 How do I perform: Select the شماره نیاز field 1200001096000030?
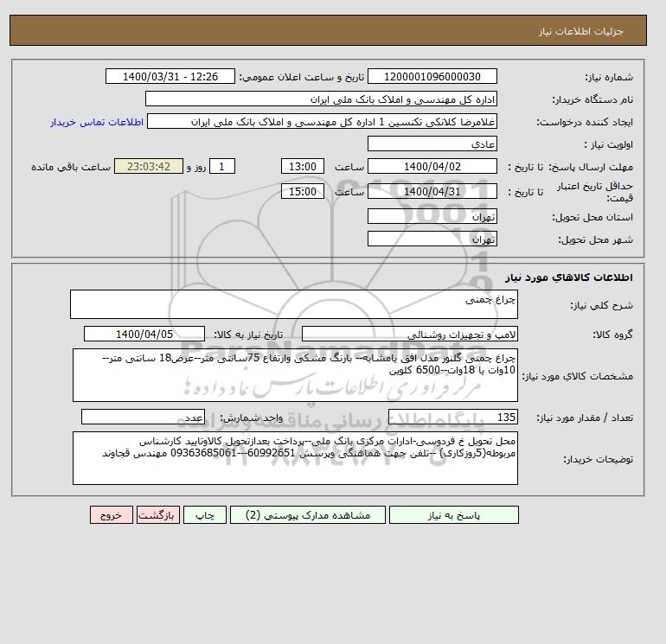[432, 77]
